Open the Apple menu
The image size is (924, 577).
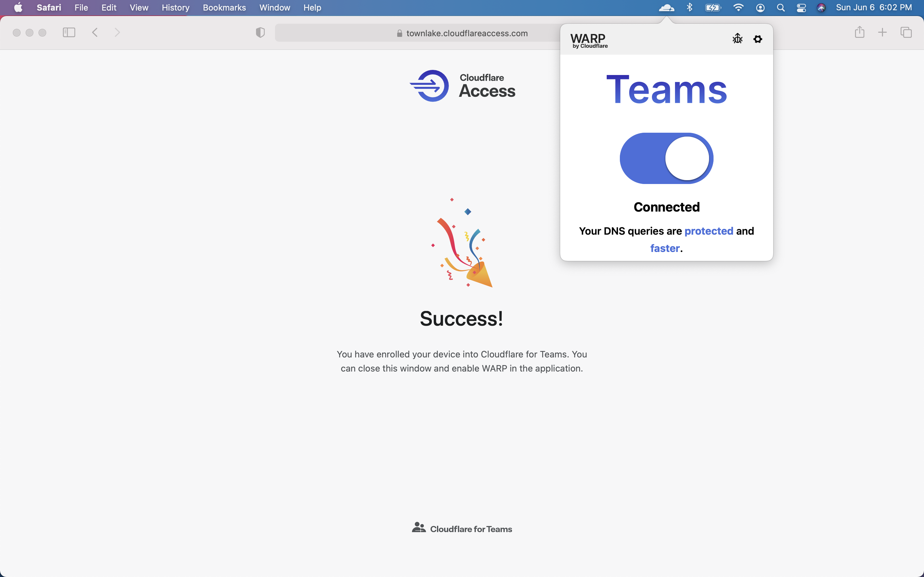coord(18,7)
